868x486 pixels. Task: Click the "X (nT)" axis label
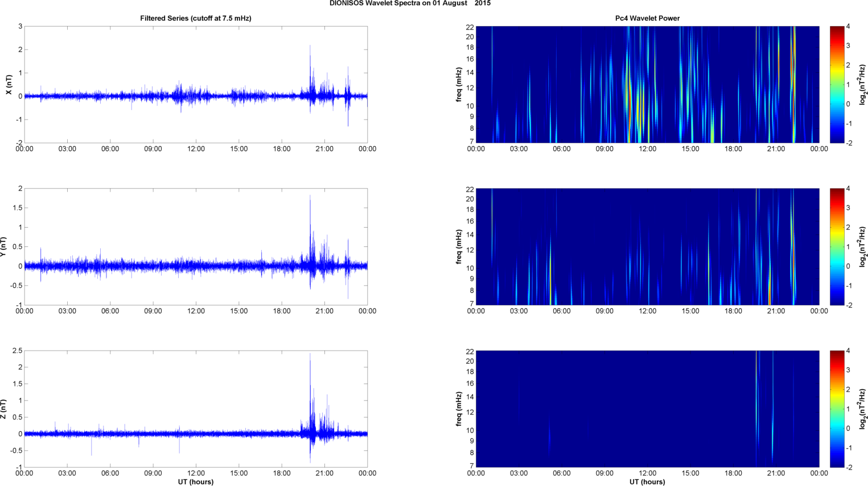(x=9, y=85)
